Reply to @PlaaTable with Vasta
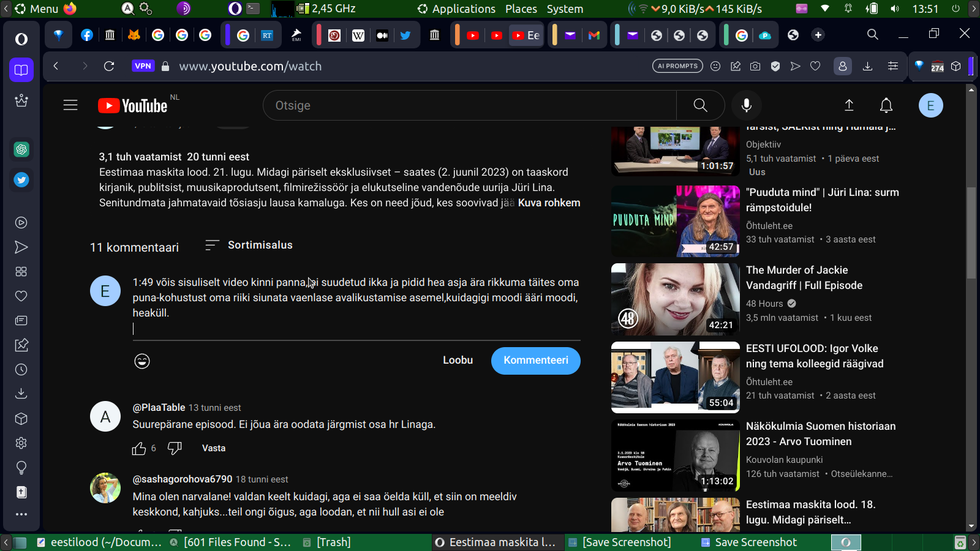Image resolution: width=980 pixels, height=551 pixels. (x=214, y=449)
